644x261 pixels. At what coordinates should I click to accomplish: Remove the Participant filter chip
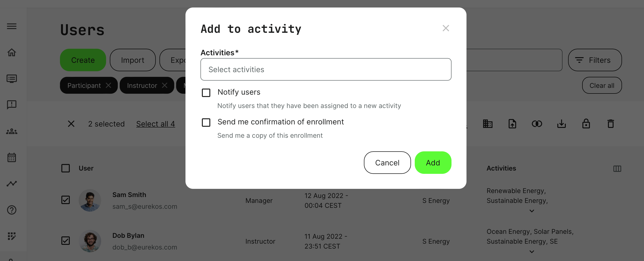click(108, 86)
